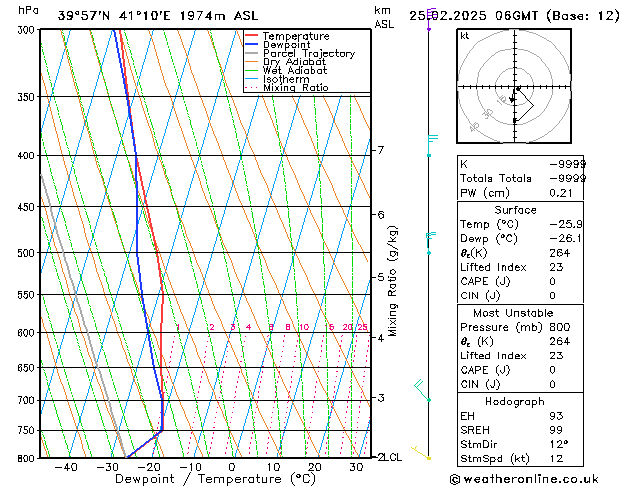629x486 pixels.
Task: Click the hodograph circular plot
Action: [x=515, y=90]
